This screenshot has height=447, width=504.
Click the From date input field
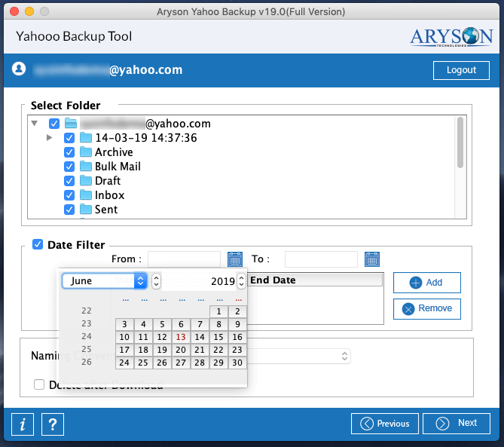(184, 259)
